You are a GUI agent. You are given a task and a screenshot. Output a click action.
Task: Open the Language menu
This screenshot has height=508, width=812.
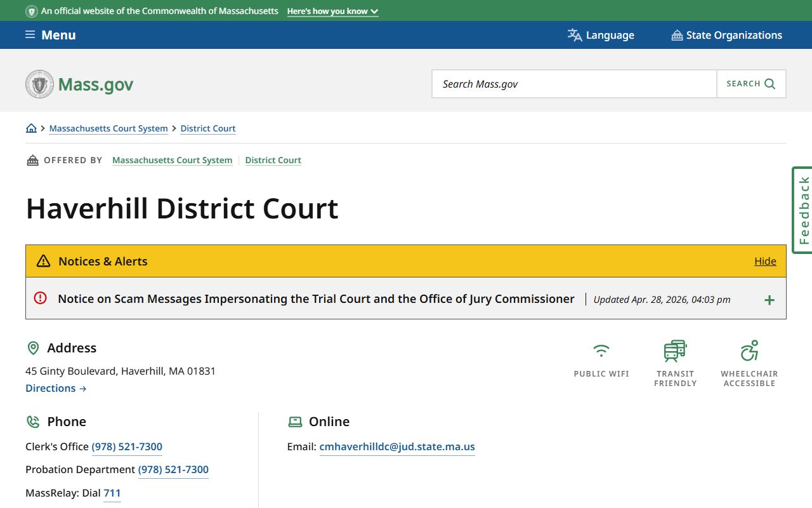[x=601, y=35]
